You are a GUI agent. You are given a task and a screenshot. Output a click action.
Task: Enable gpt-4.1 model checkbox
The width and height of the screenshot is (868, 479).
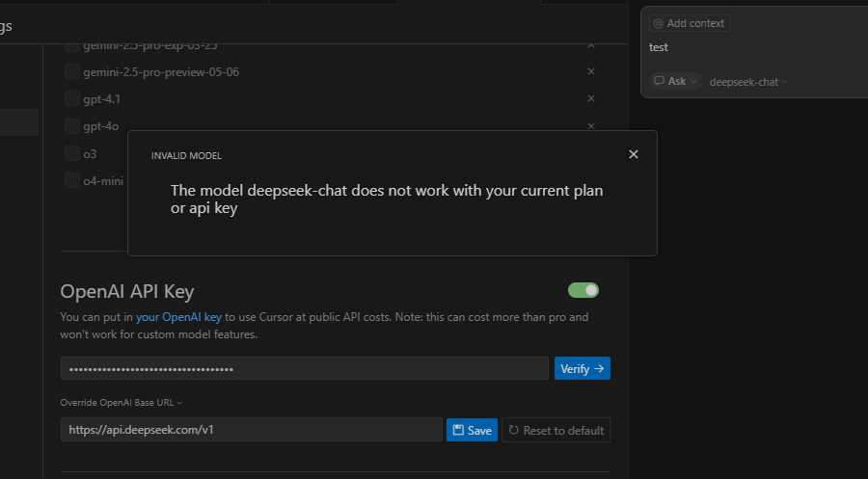point(72,98)
